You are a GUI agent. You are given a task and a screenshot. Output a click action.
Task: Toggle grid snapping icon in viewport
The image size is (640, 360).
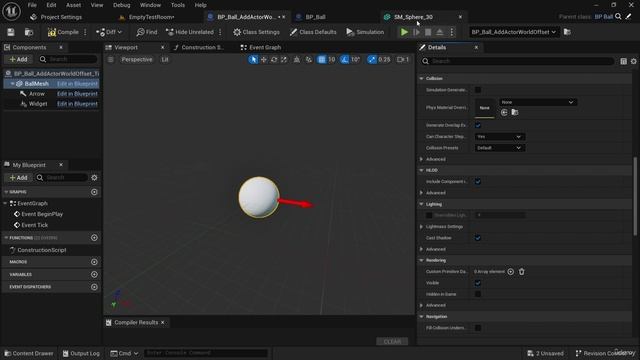coord(322,60)
